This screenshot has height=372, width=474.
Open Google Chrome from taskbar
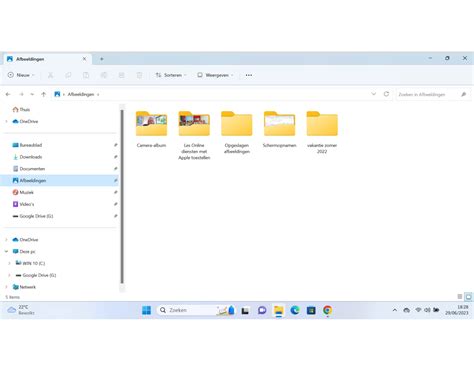pos(327,310)
